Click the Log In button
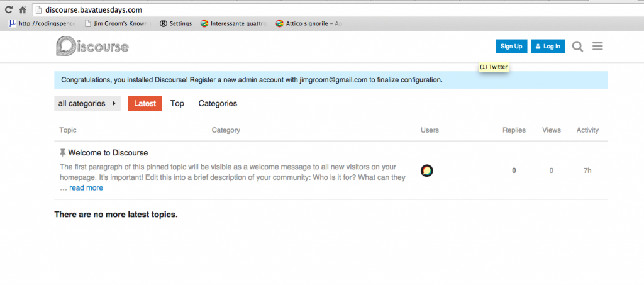 548,47
